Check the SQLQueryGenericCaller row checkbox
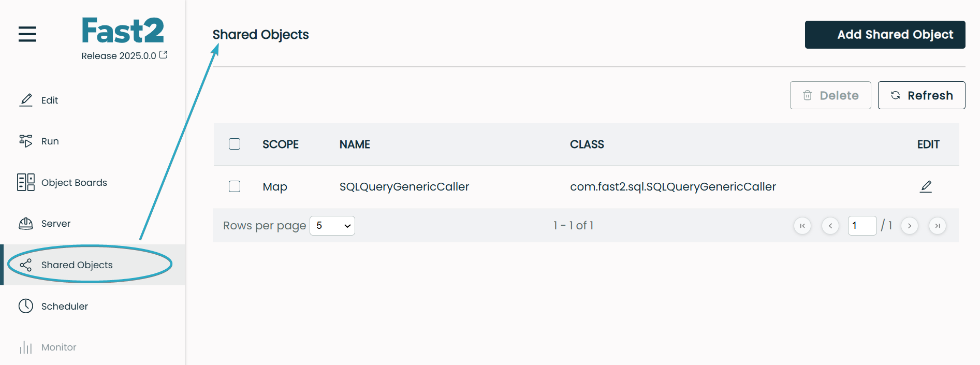980x365 pixels. (x=235, y=186)
